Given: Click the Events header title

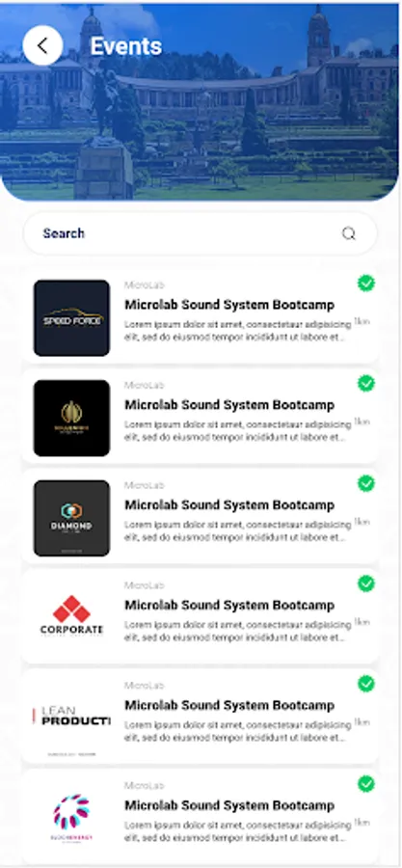Looking at the screenshot, I should tap(126, 46).
